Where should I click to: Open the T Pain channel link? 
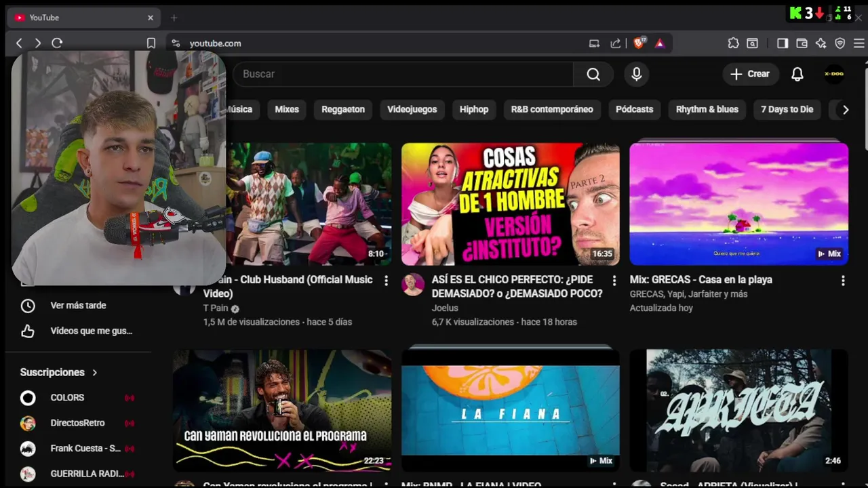coord(216,308)
